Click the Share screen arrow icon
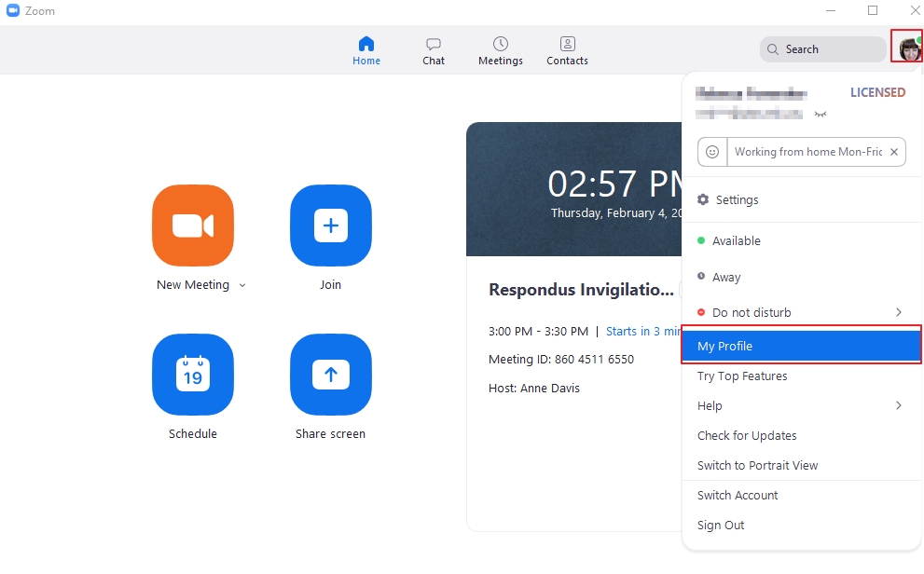 click(x=331, y=375)
